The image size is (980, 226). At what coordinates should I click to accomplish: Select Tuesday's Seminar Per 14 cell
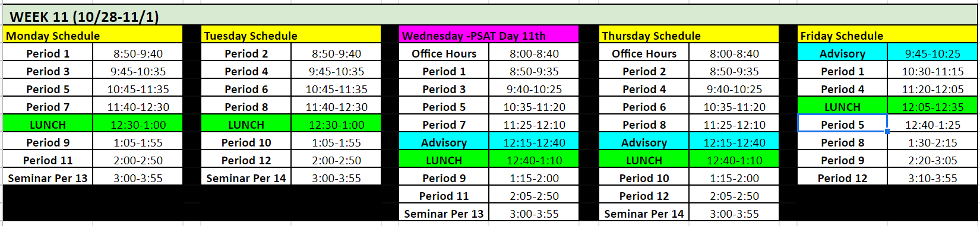(246, 178)
